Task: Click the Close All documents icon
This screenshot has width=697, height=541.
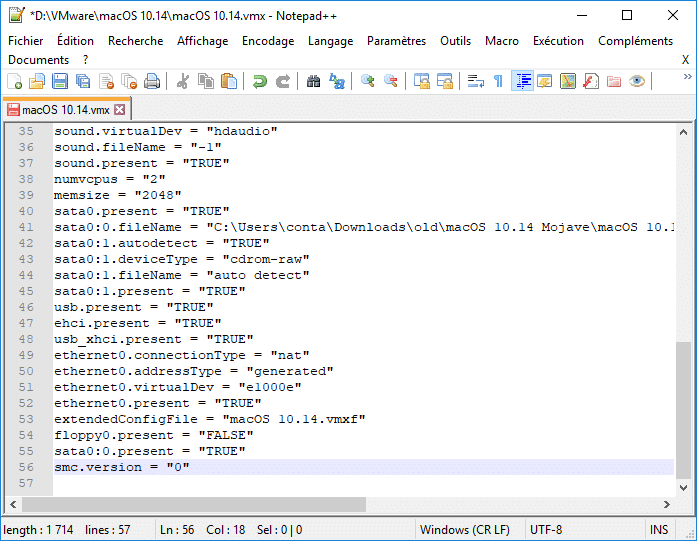Action: pos(129,81)
